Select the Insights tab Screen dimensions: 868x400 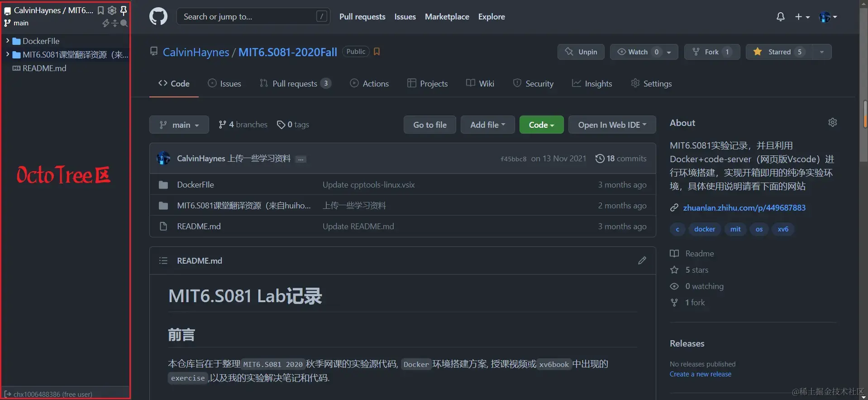[x=592, y=83]
